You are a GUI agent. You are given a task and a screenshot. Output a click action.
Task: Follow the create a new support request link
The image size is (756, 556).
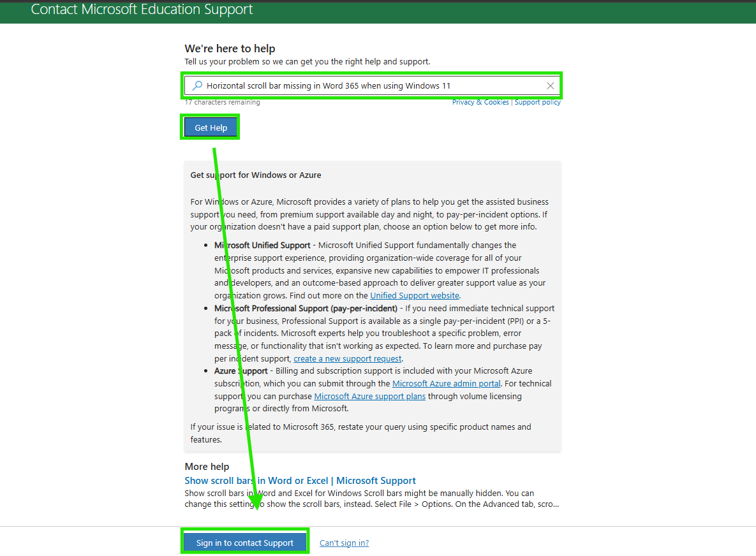348,358
